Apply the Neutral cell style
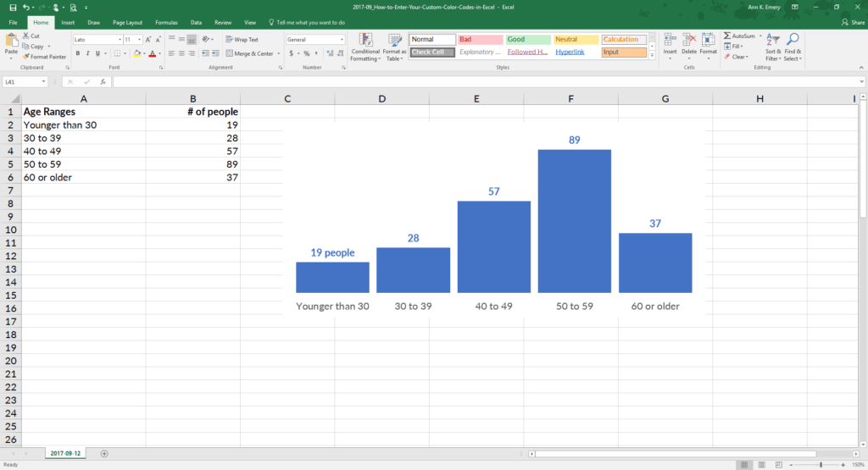This screenshot has height=470, width=868. click(x=576, y=39)
